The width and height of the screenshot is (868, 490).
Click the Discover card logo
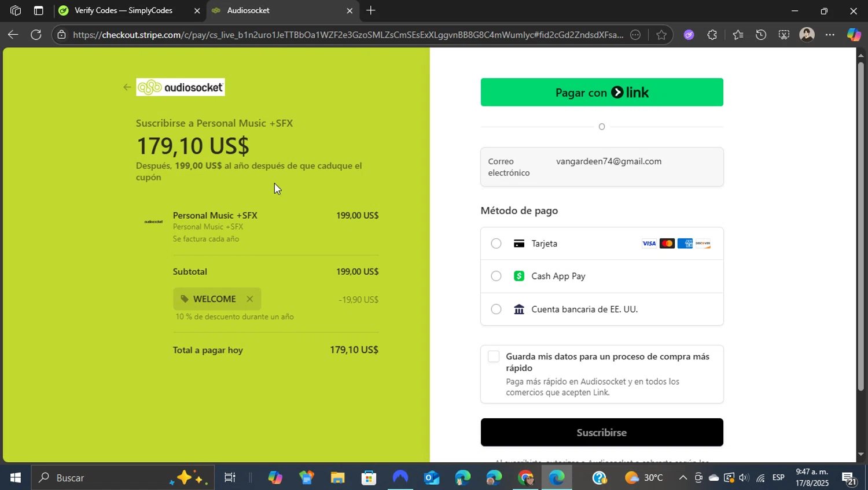703,244
